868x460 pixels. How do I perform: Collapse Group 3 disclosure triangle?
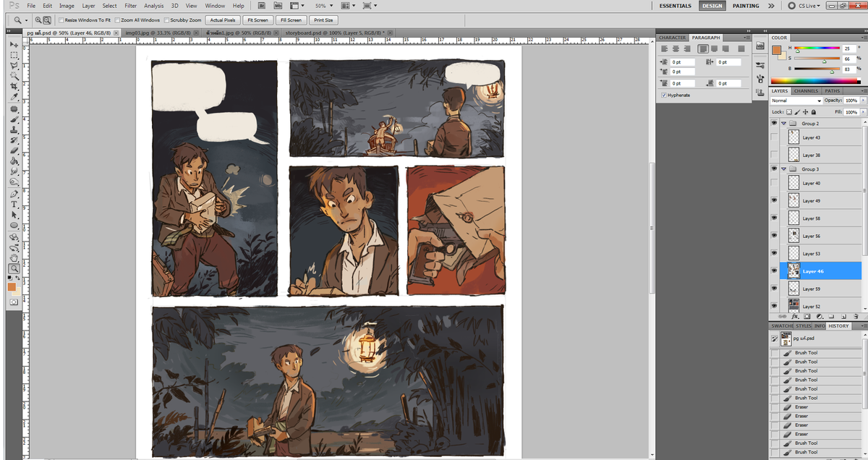783,169
